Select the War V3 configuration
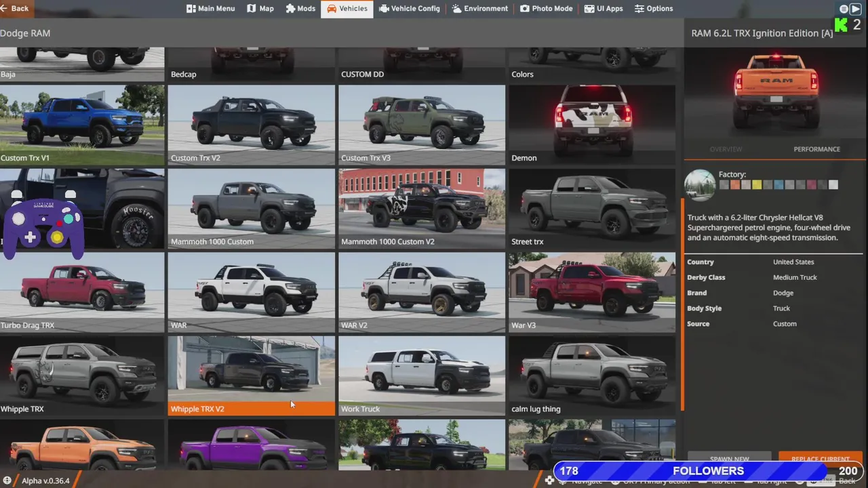This screenshot has height=488, width=868. click(x=592, y=292)
